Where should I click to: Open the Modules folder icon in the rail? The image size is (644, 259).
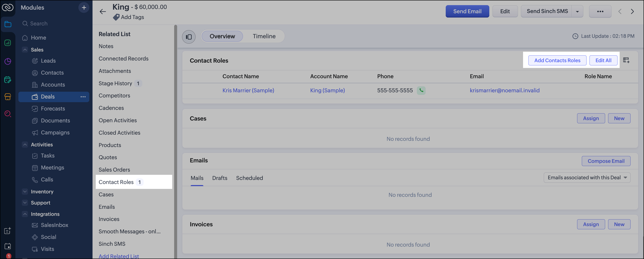8,24
